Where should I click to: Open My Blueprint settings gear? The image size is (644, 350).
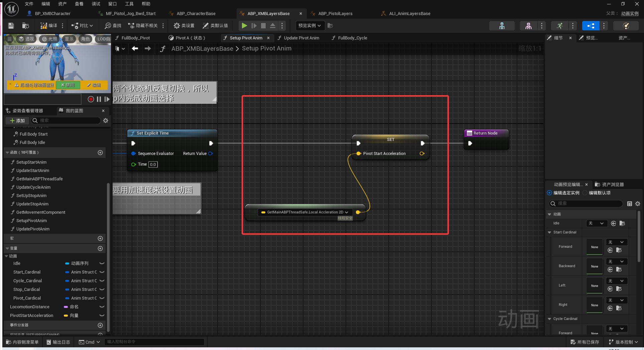(x=106, y=121)
